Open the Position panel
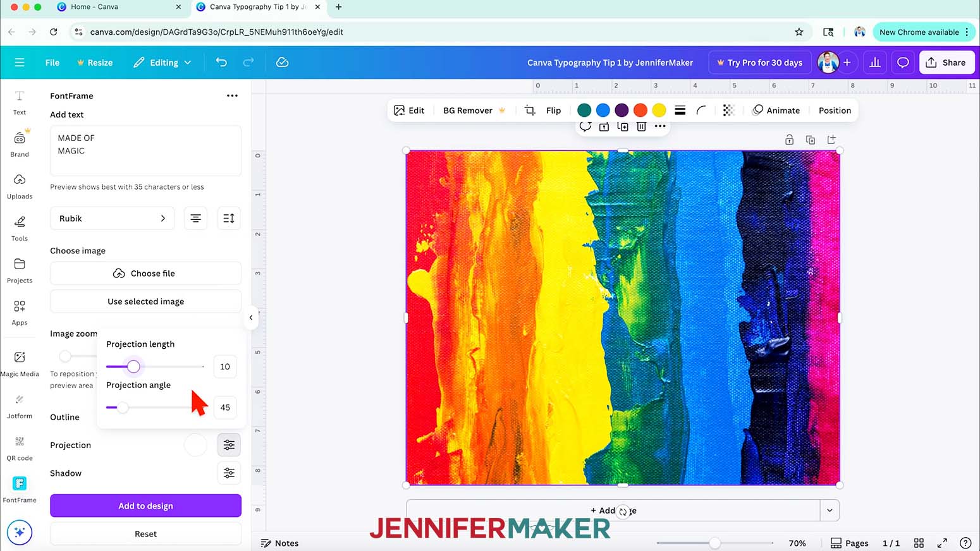980x551 pixels. pos(835,111)
